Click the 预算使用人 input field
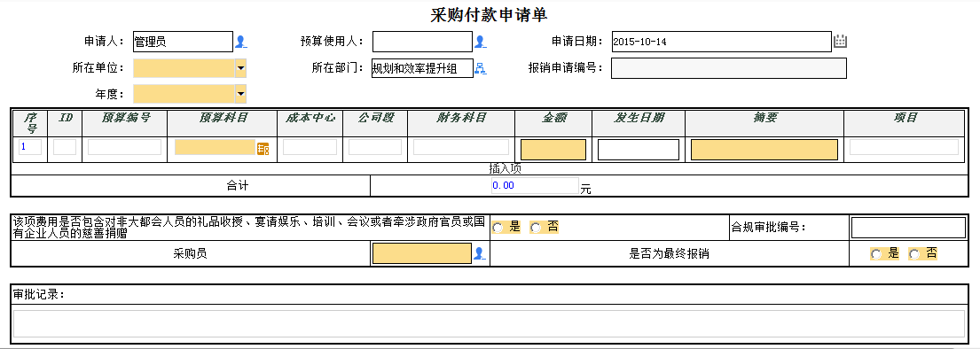The image size is (980, 349). (422, 42)
